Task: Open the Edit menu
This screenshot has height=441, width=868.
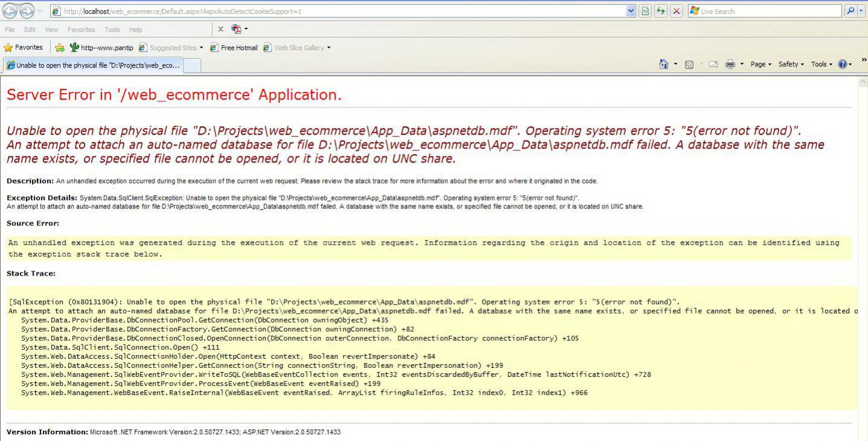Action: 30,30
